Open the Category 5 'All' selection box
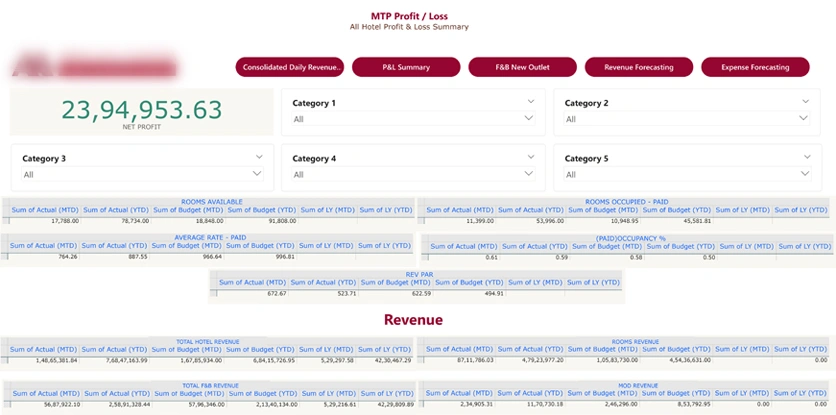The height and width of the screenshot is (415, 836). [x=686, y=174]
